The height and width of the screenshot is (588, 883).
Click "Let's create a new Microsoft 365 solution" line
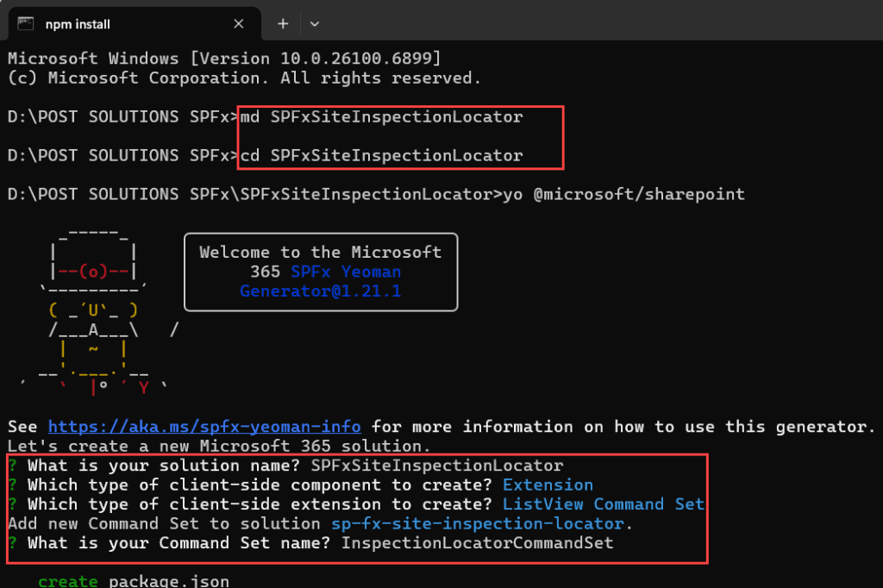click(219, 446)
